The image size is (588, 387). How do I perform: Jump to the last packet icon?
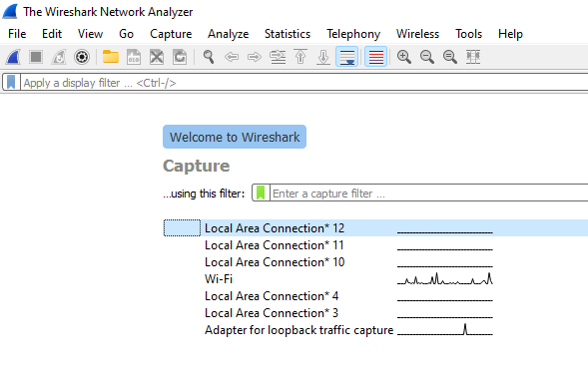click(x=323, y=57)
